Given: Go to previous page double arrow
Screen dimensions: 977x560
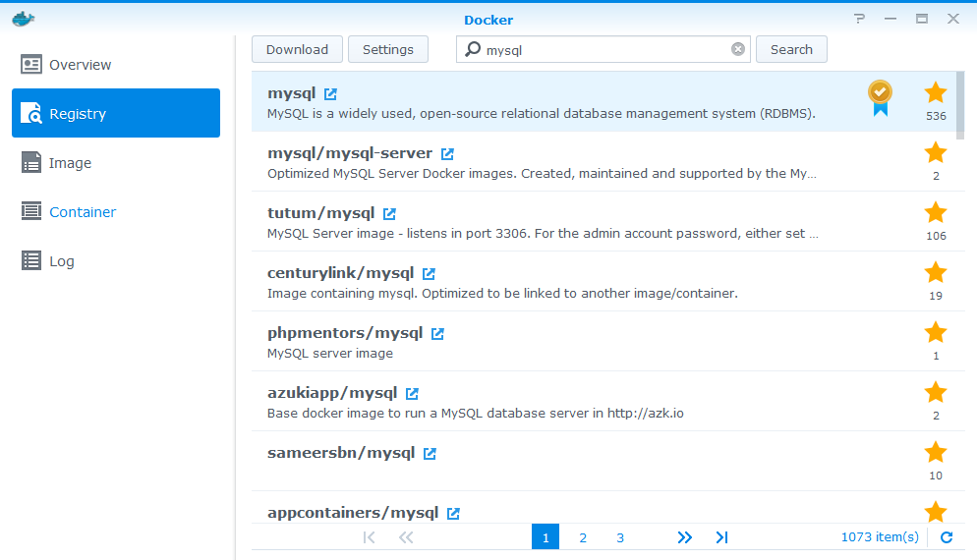Looking at the screenshot, I should tap(406, 537).
